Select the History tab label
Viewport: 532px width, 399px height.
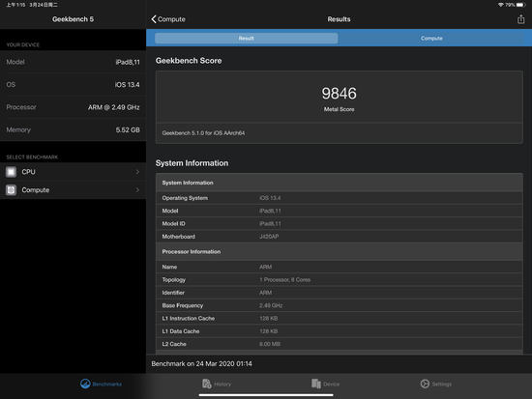point(222,385)
